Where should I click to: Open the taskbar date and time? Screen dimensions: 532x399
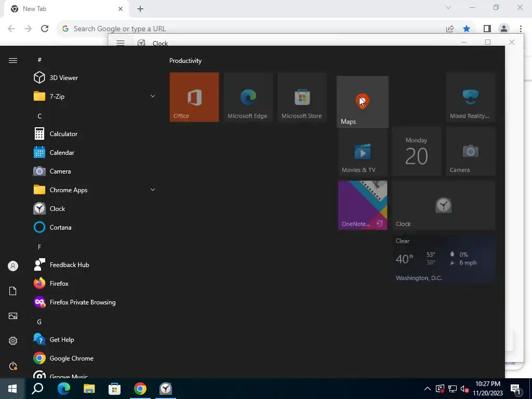coord(488,389)
